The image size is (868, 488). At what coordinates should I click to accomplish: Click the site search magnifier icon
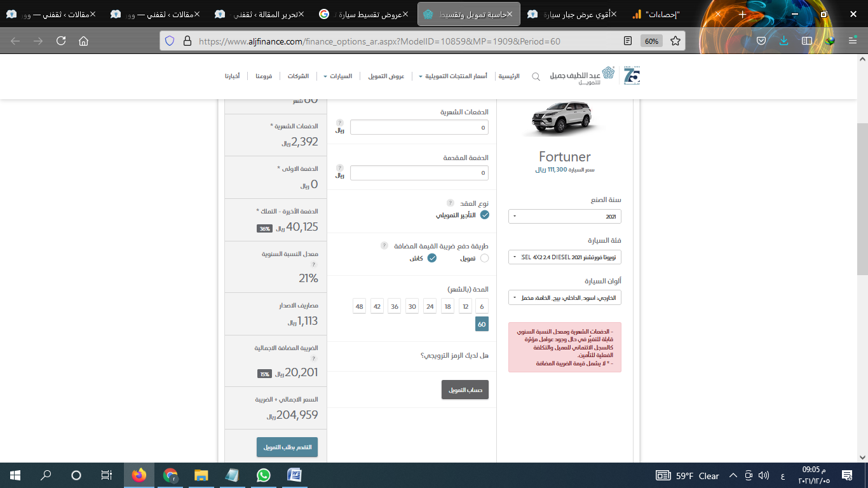[536, 76]
